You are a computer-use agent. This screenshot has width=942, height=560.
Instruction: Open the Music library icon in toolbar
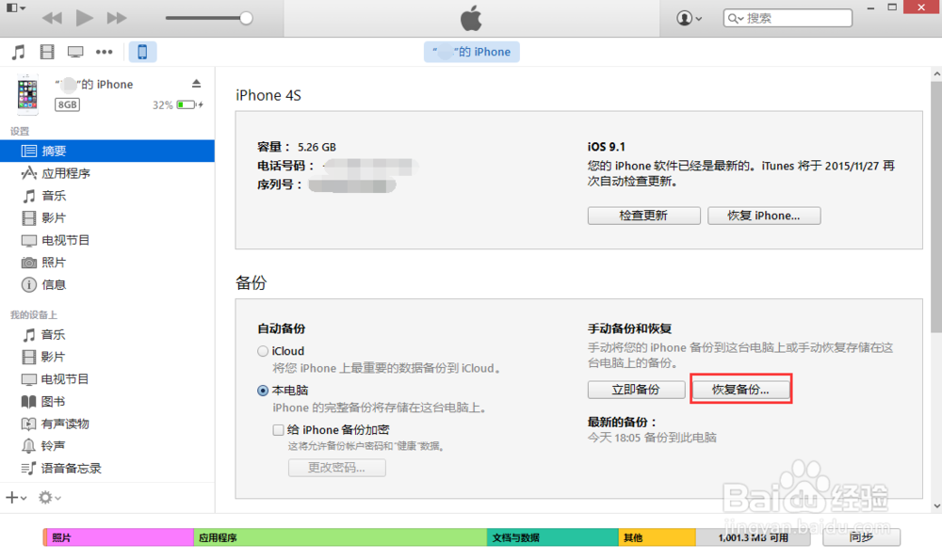click(19, 52)
